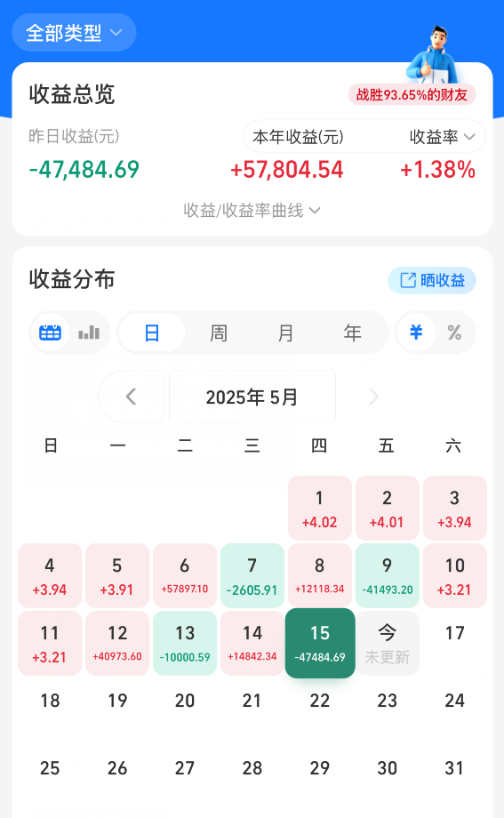
Task: Select the 日 tab
Action: 152,333
